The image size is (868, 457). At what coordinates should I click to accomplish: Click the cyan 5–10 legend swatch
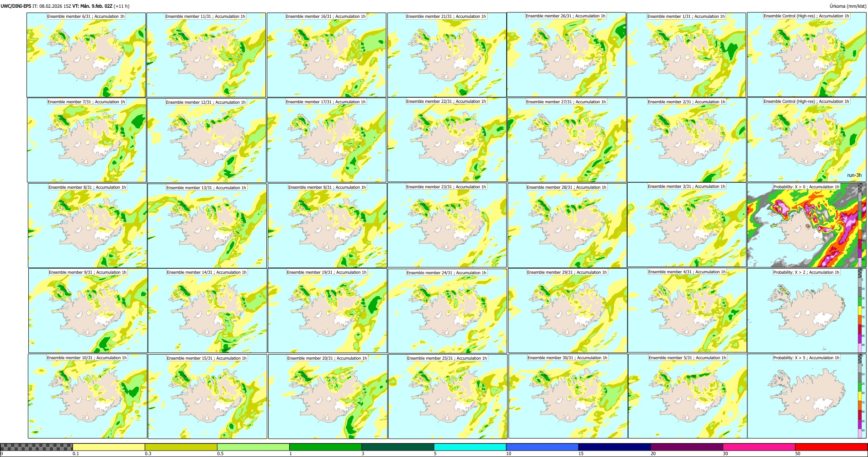pyautogui.click(x=470, y=447)
